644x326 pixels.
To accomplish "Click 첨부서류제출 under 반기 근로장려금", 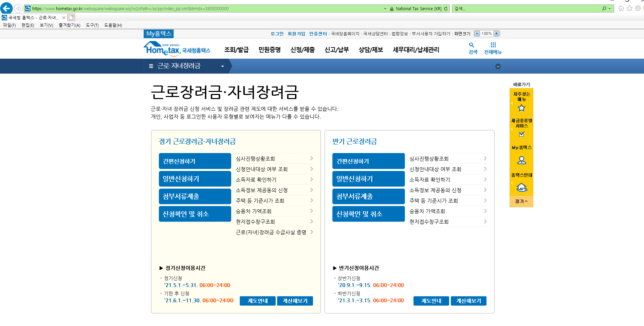I will pyautogui.click(x=368, y=196).
